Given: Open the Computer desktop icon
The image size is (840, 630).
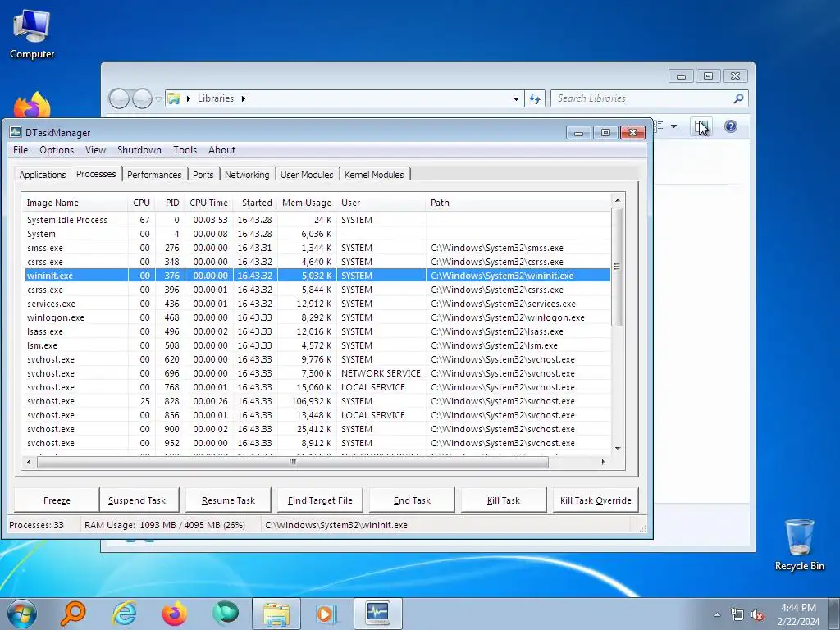Looking at the screenshot, I should 32,34.
